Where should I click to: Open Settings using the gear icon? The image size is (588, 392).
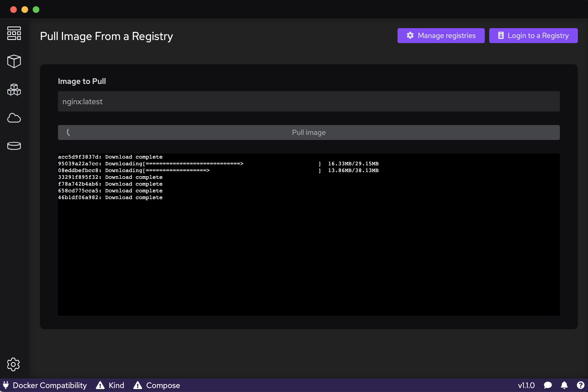coord(14,364)
